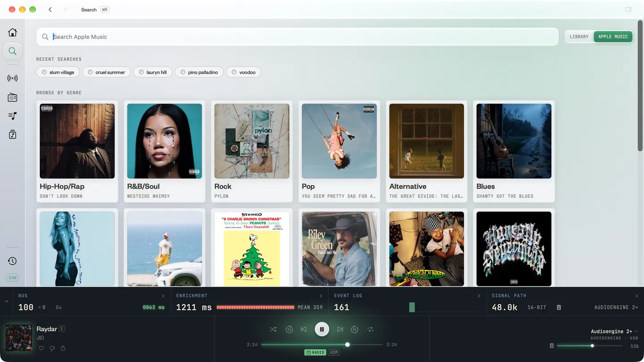Select recent search lauryn hill
This screenshot has width=644, height=362.
point(153,72)
